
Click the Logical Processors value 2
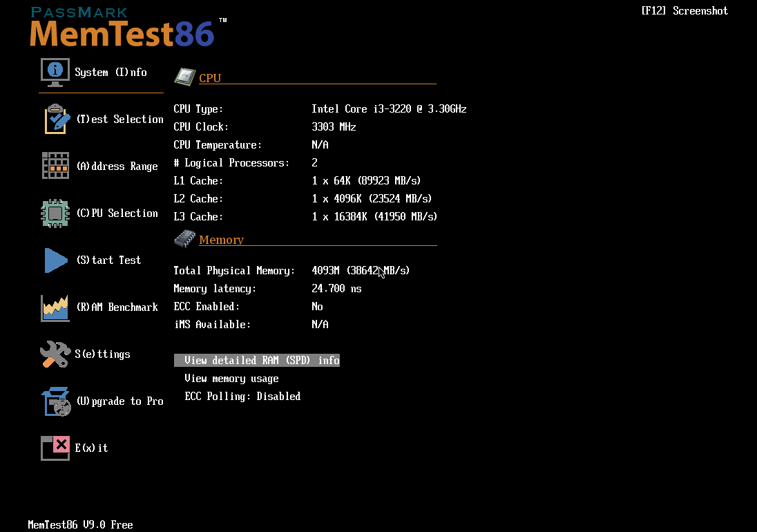(x=315, y=162)
